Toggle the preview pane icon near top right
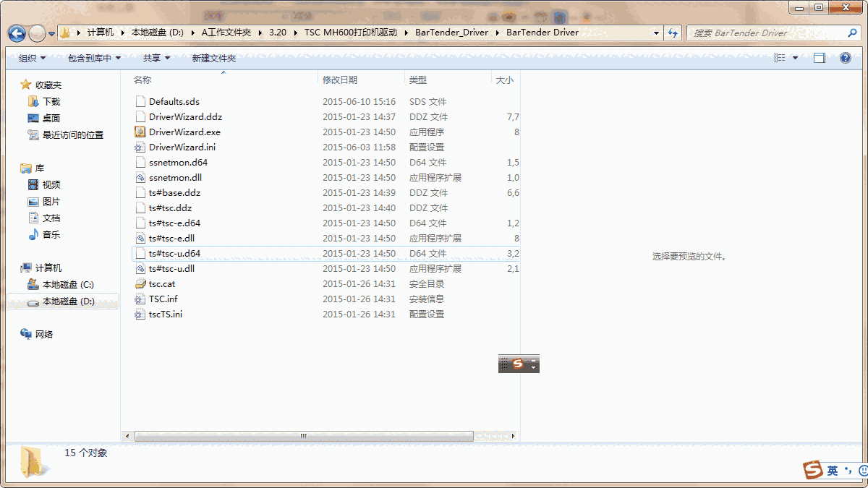Screen dimensions: 868x488 coord(820,57)
